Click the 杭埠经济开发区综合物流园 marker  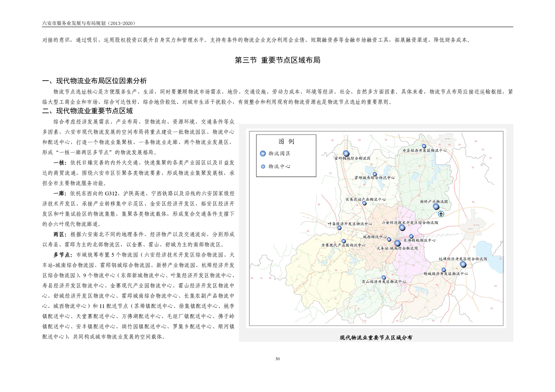tap(463, 264)
